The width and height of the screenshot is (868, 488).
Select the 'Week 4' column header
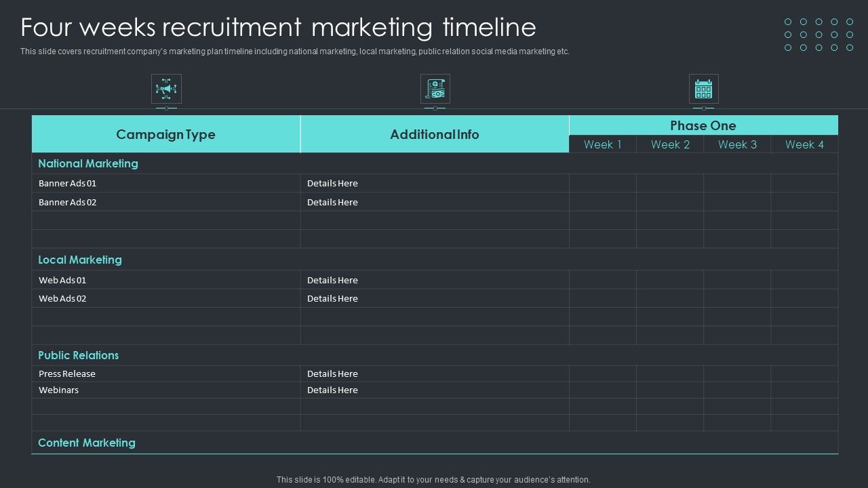coord(804,144)
